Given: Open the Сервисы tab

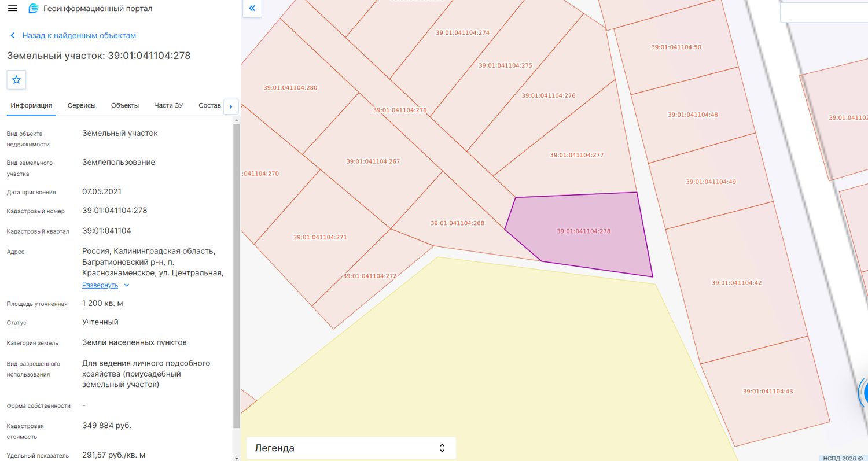Looking at the screenshot, I should tap(82, 105).
